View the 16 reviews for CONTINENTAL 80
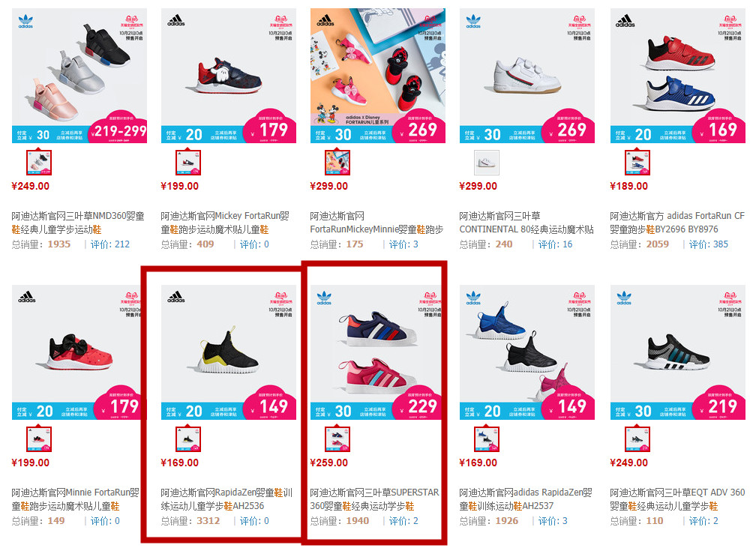The image size is (756, 548). tap(555, 244)
